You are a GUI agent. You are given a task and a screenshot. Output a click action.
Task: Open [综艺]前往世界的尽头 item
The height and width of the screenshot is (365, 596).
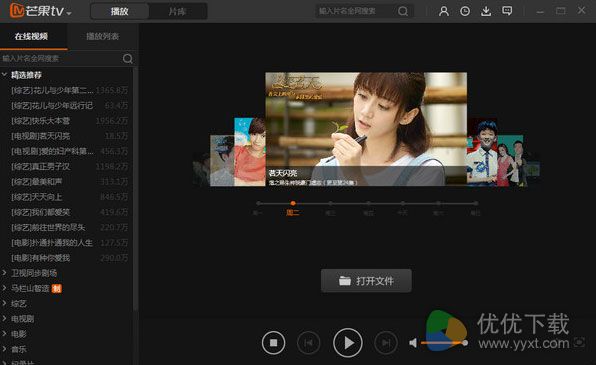[x=69, y=227]
